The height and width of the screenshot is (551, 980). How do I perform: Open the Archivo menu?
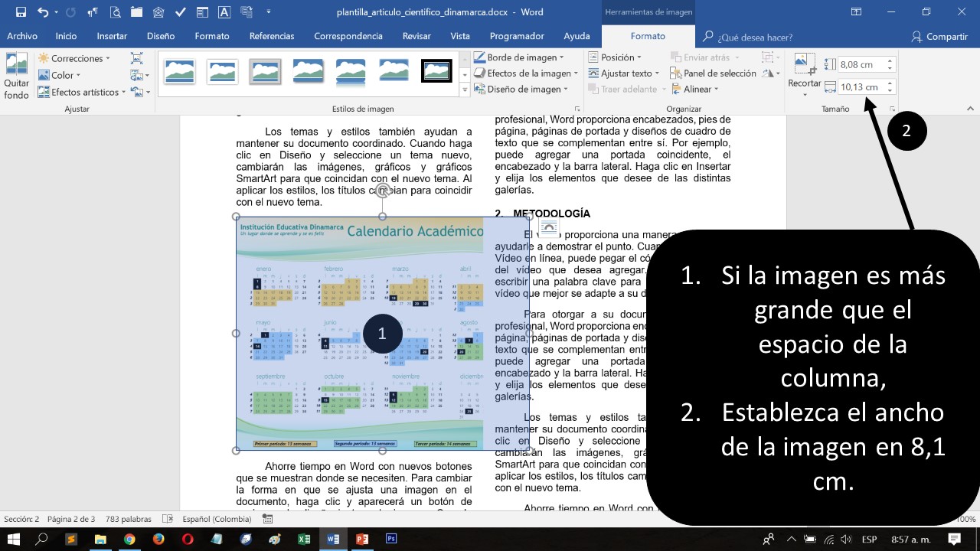22,36
